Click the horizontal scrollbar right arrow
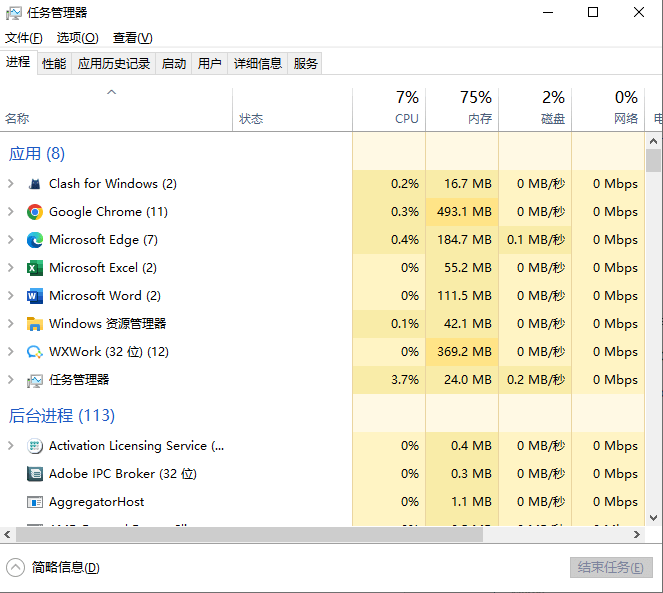The height and width of the screenshot is (593, 663). (637, 535)
